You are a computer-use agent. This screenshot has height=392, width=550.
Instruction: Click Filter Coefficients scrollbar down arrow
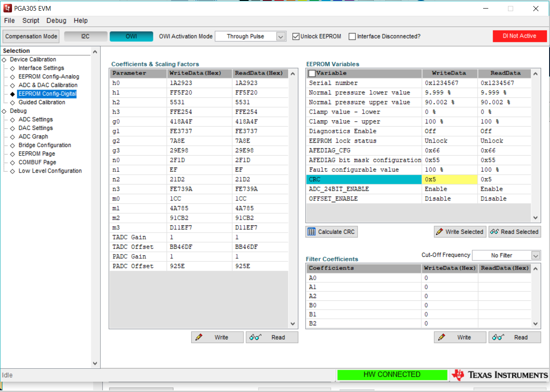[x=535, y=324]
